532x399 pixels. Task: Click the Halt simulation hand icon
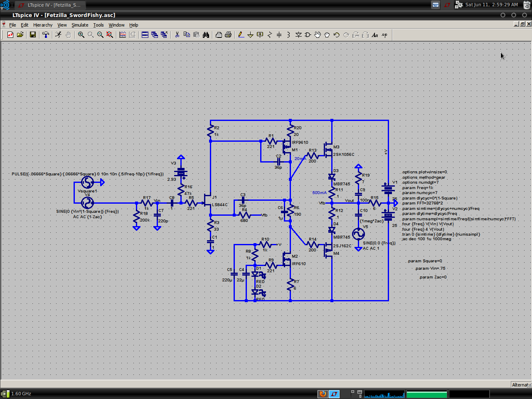(68, 35)
